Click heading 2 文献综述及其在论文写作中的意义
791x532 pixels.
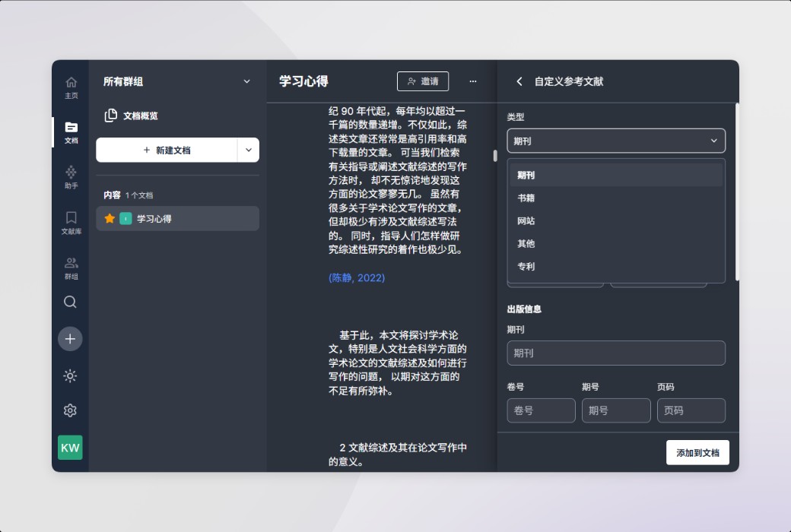[x=398, y=454]
